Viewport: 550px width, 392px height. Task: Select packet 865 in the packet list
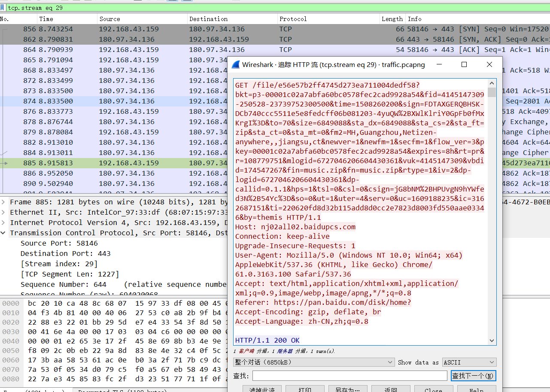[x=114, y=60]
